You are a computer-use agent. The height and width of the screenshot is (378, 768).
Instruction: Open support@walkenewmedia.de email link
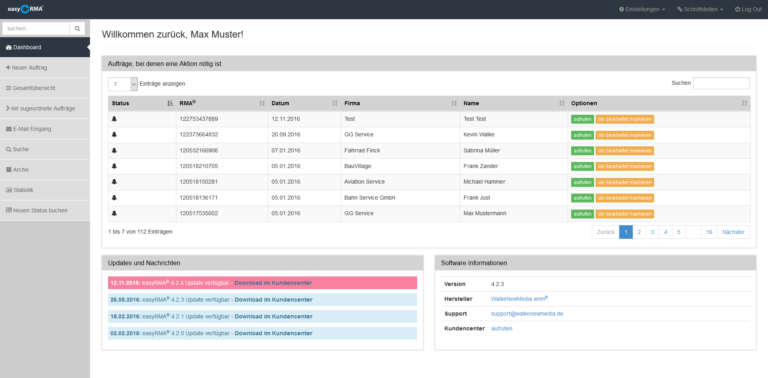[527, 313]
